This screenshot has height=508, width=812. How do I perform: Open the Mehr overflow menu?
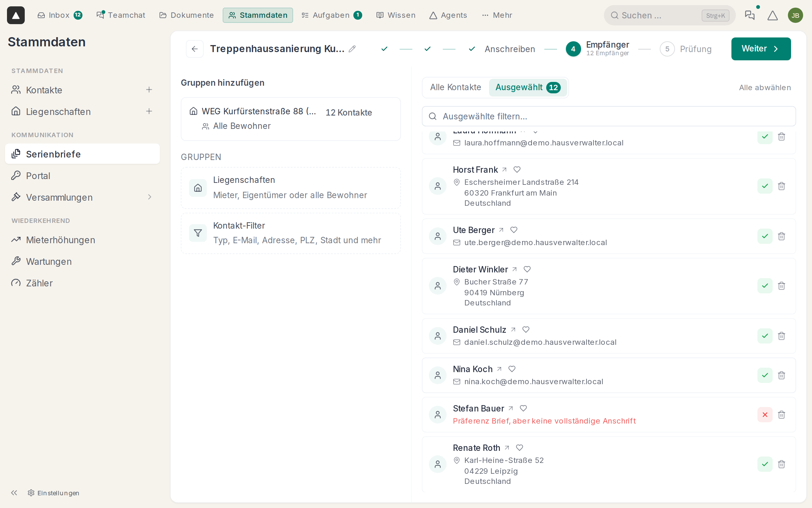[497, 15]
